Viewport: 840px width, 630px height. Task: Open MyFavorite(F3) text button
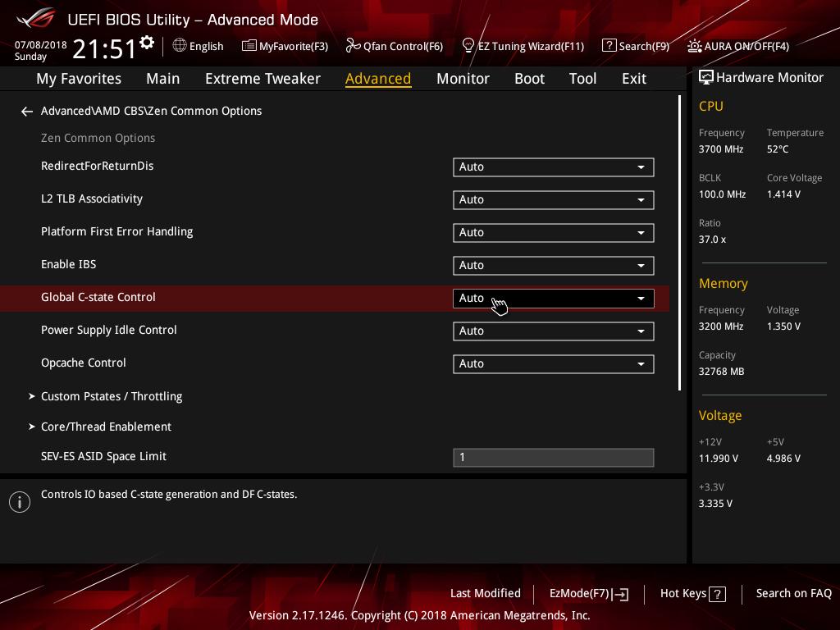tap(294, 46)
